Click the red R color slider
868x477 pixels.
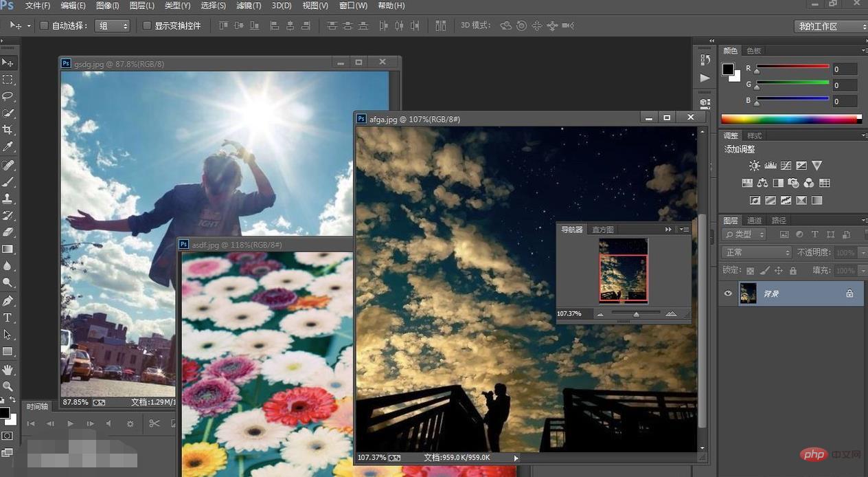point(793,67)
